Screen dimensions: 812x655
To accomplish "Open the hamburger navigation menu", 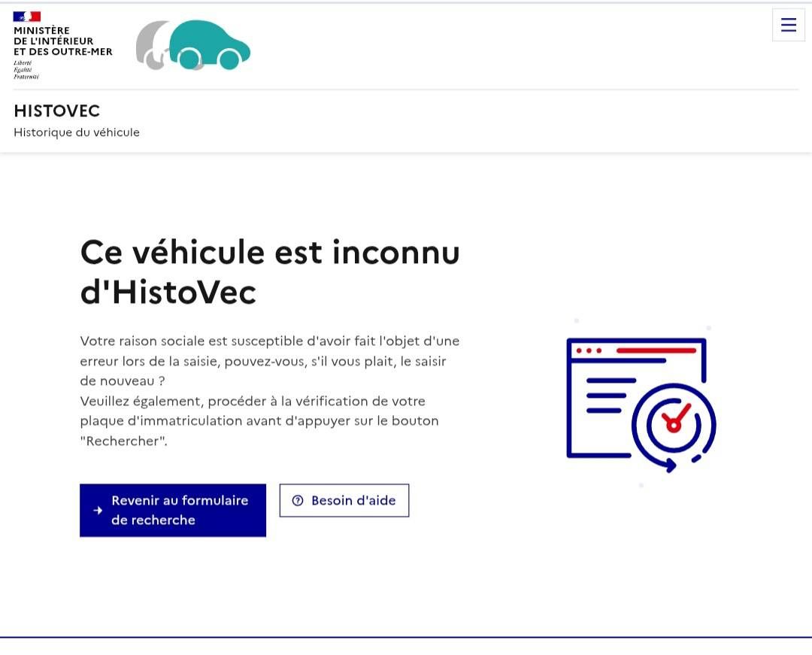I will tap(788, 25).
